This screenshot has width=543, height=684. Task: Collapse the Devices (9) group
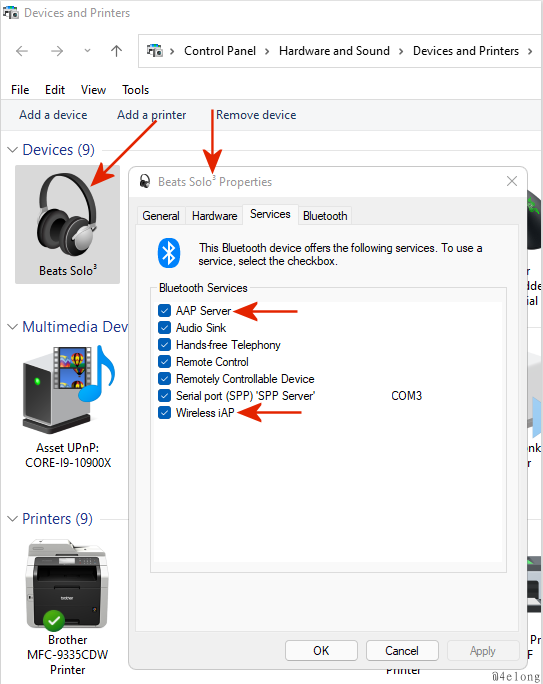click(x=13, y=150)
